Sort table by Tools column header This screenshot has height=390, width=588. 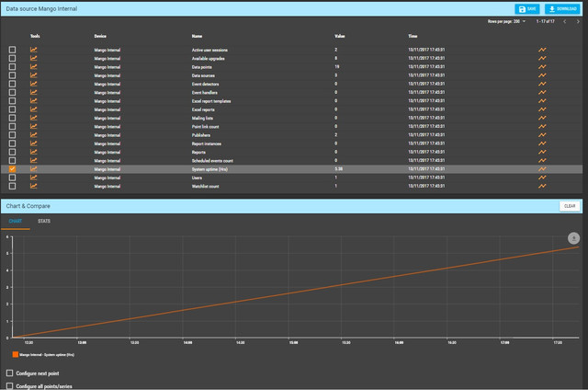35,36
